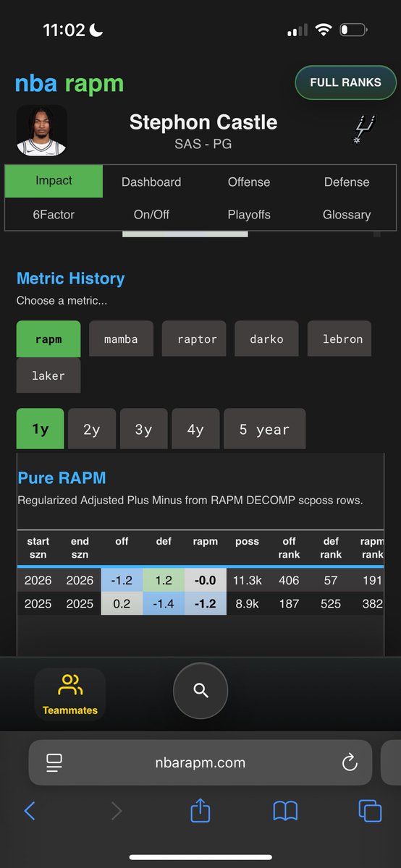This screenshot has height=868, width=401.
Task: Choose the mamba metric
Action: 121,339
